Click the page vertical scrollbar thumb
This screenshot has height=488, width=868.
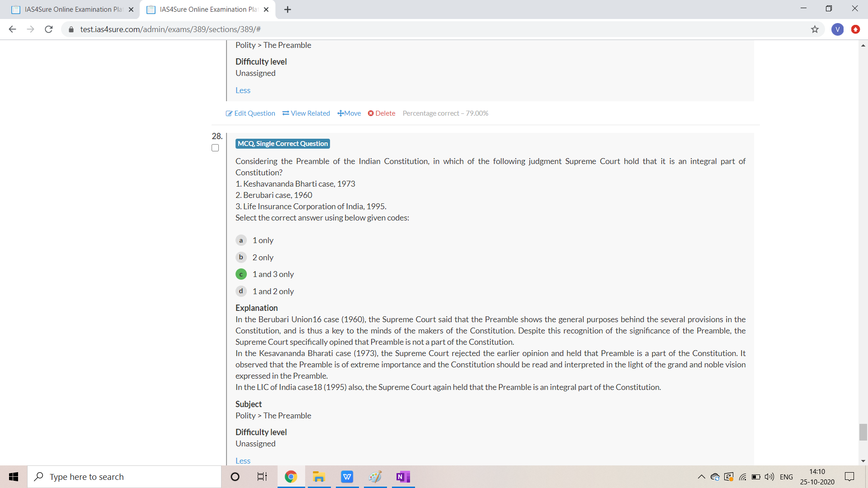point(863,432)
